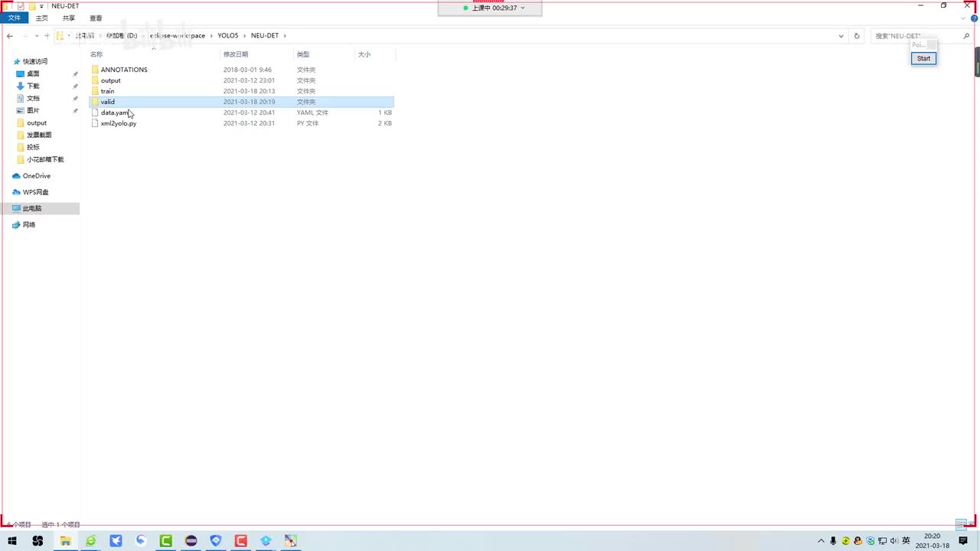Image resolution: width=980 pixels, height=551 pixels.
Task: Open 文档 in the navigation pane
Action: point(33,99)
